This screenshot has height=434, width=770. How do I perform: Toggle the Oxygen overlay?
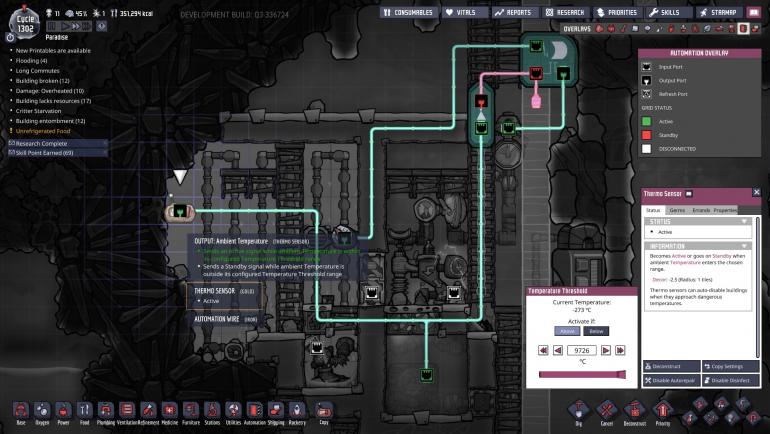[599, 29]
